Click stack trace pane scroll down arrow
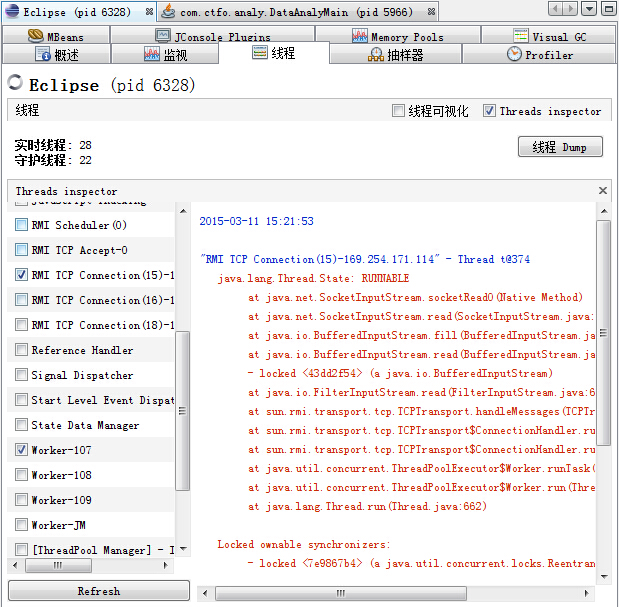 pyautogui.click(x=604, y=577)
